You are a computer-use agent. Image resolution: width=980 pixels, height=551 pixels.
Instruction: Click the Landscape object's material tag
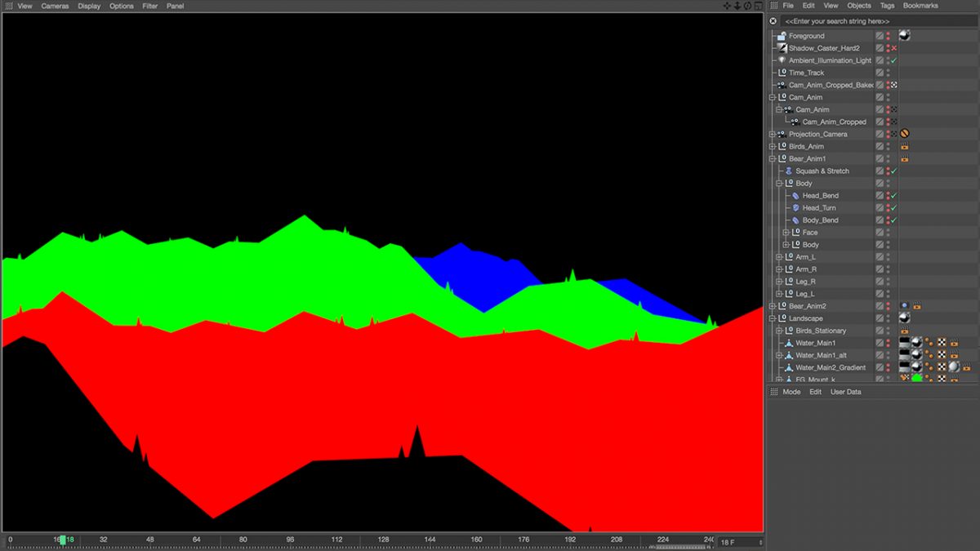coord(904,318)
